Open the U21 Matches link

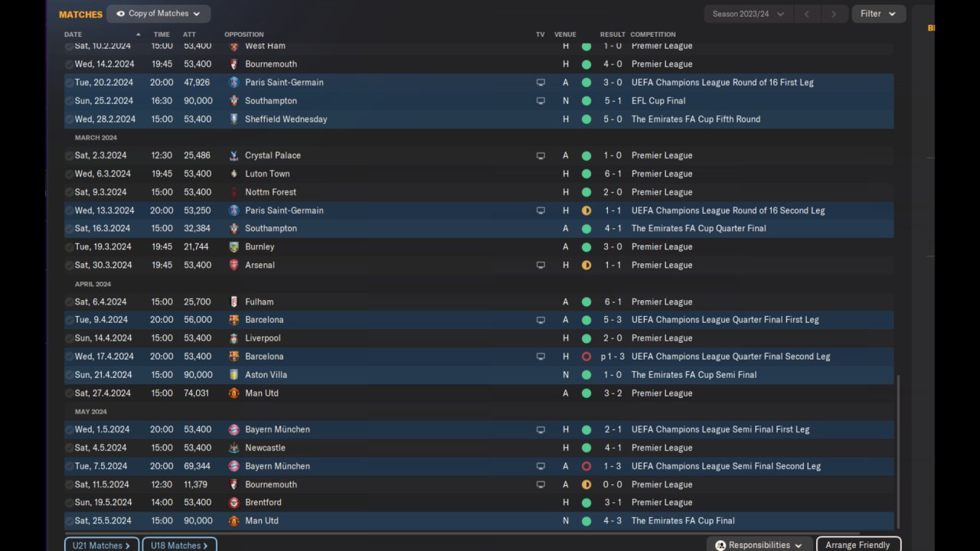[101, 546]
